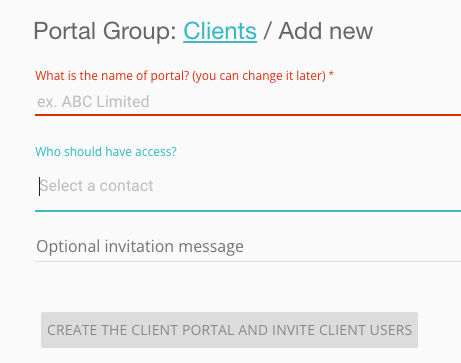Screen dimensions: 461x363
Task: Submit the form with the grey create button
Action: pyautogui.click(x=229, y=330)
